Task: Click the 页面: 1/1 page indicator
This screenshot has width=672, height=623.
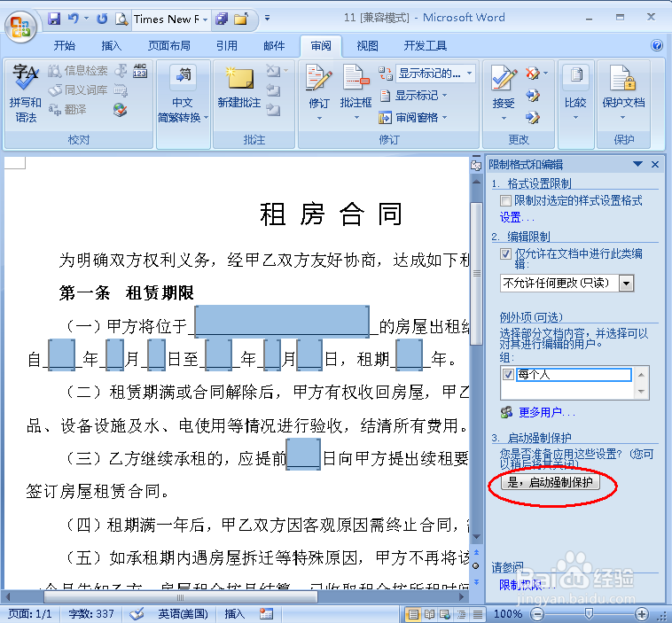Action: tap(29, 613)
